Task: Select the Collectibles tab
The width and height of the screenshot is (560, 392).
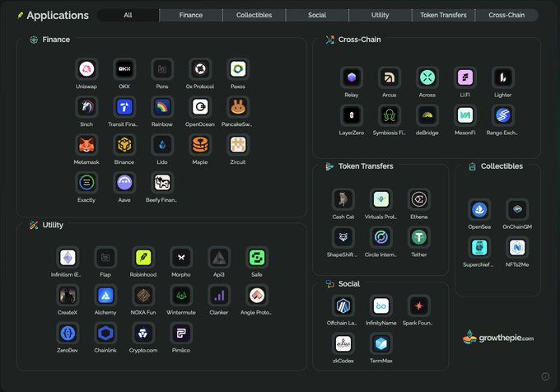Action: pyautogui.click(x=254, y=15)
